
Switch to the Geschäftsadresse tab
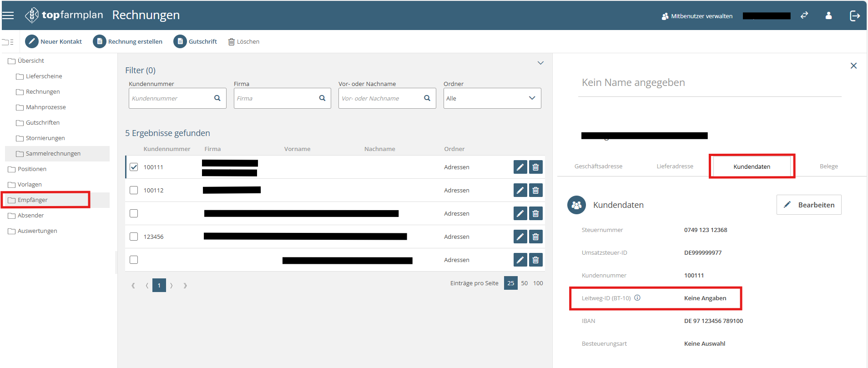click(x=598, y=166)
